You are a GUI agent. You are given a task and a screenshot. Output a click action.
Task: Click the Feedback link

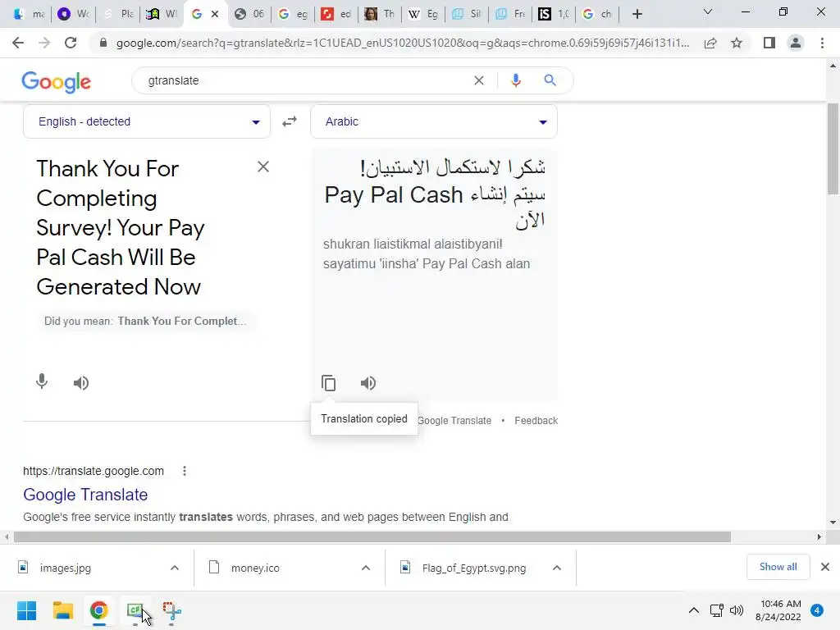(536, 421)
